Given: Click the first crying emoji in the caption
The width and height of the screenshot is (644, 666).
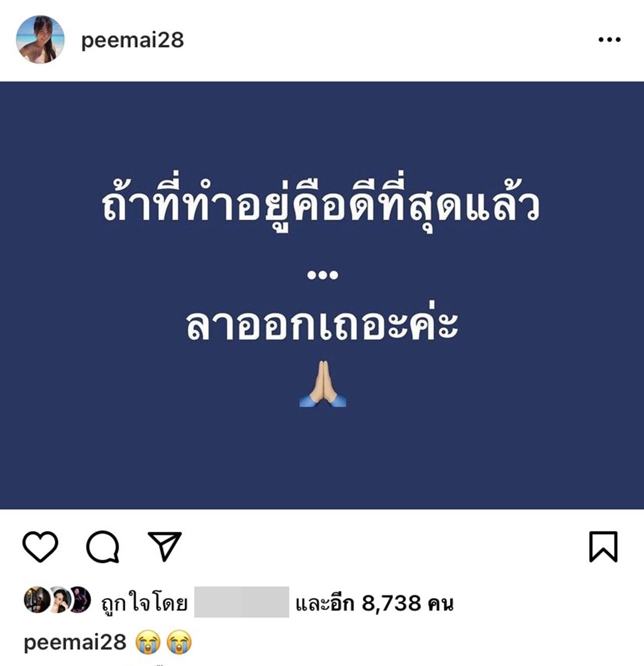Looking at the screenshot, I should point(147,642).
